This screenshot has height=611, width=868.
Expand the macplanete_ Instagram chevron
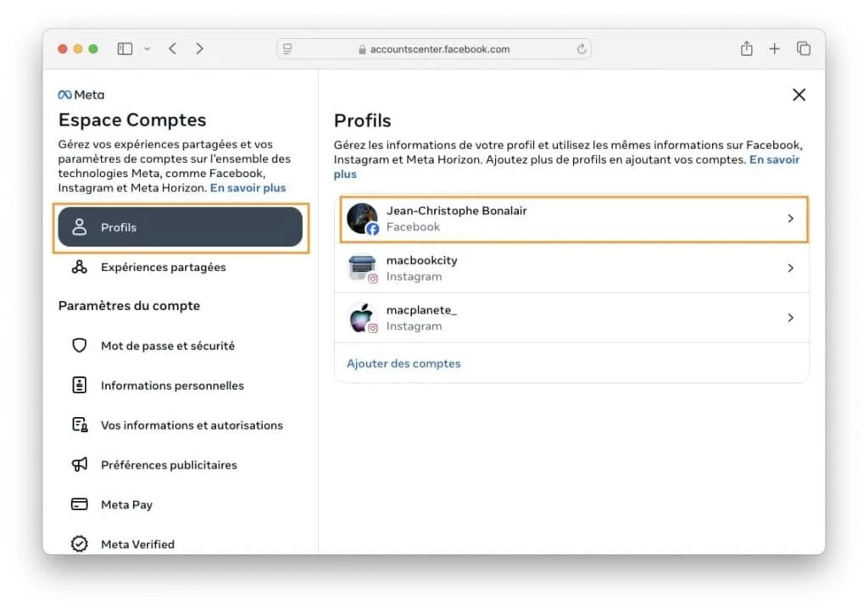(x=790, y=318)
